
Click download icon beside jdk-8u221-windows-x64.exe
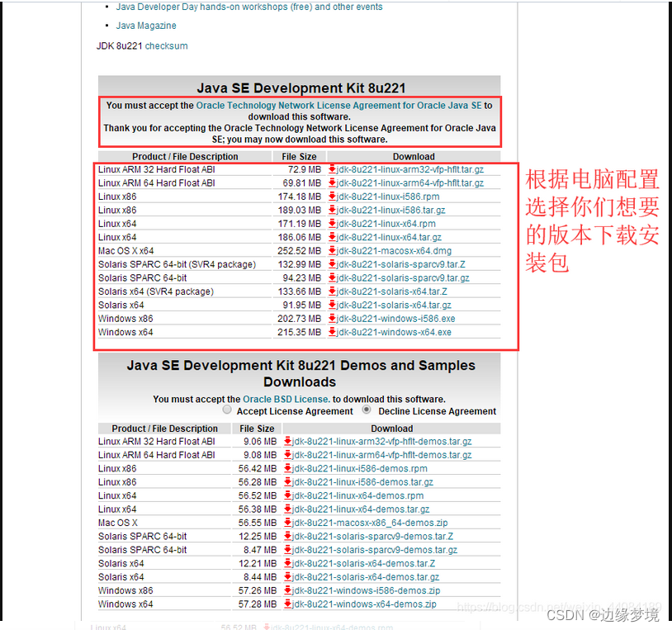click(332, 332)
